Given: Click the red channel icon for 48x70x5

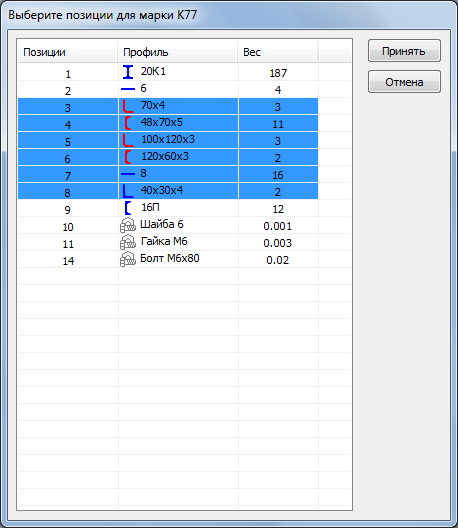Looking at the screenshot, I should (128, 123).
